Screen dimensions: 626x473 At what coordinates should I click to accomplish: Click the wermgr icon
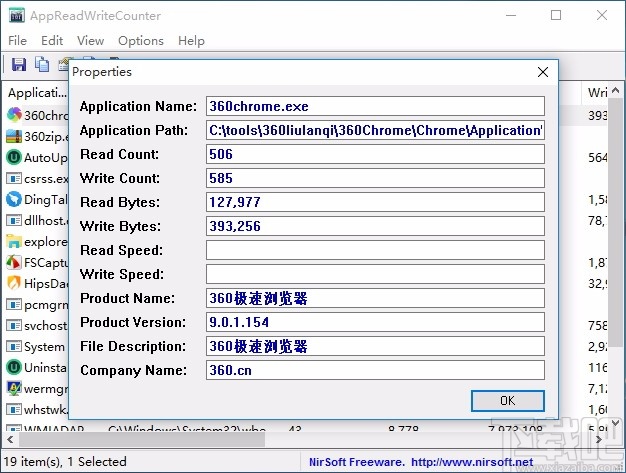point(14,388)
